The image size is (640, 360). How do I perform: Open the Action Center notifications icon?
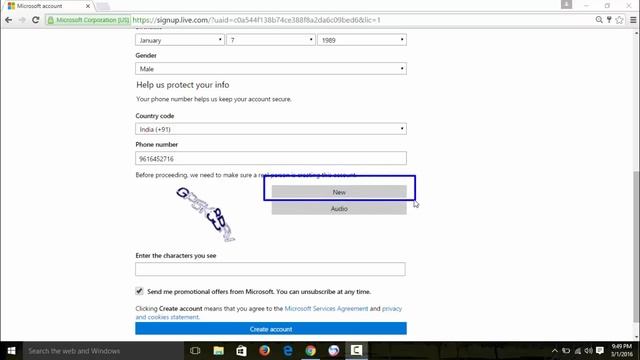click(x=600, y=351)
